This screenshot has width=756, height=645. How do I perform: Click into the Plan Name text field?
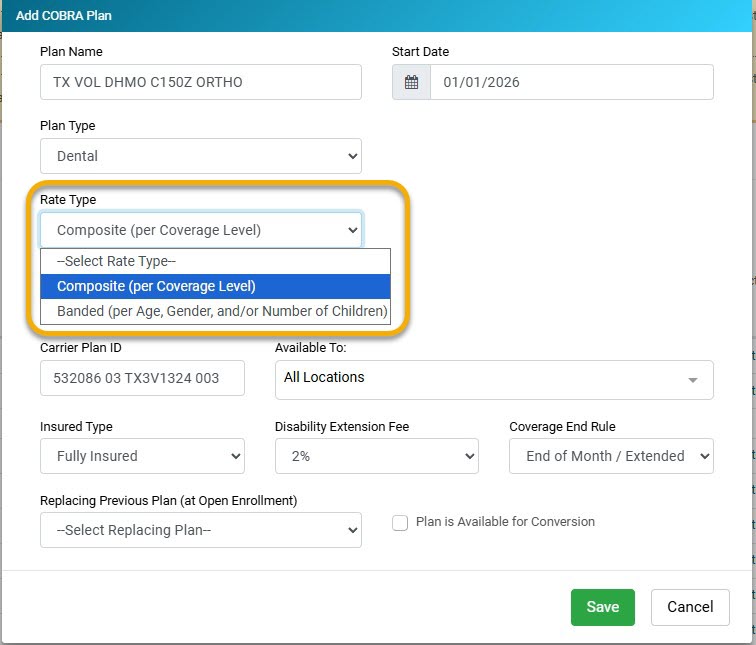[200, 82]
